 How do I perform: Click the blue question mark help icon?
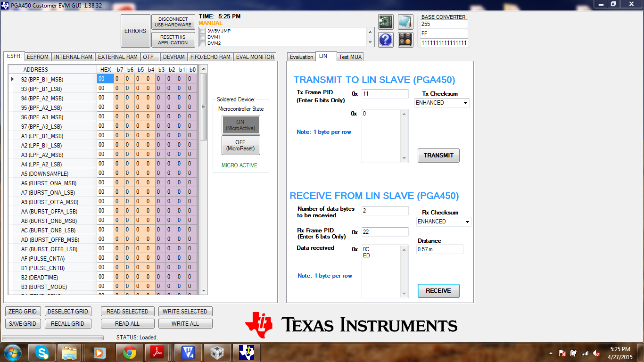(386, 40)
